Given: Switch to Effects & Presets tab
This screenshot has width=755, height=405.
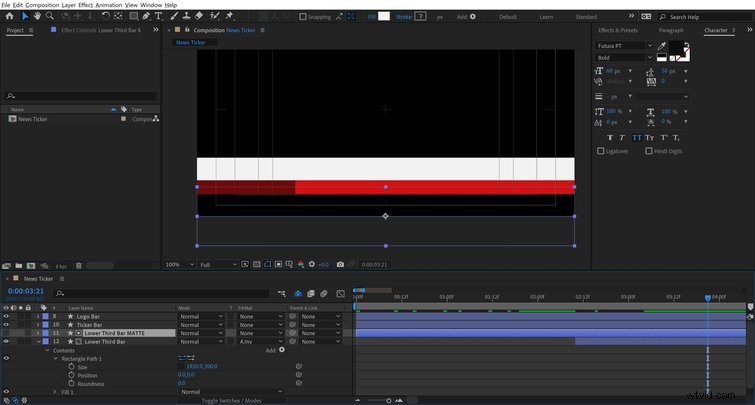Looking at the screenshot, I should point(618,30).
